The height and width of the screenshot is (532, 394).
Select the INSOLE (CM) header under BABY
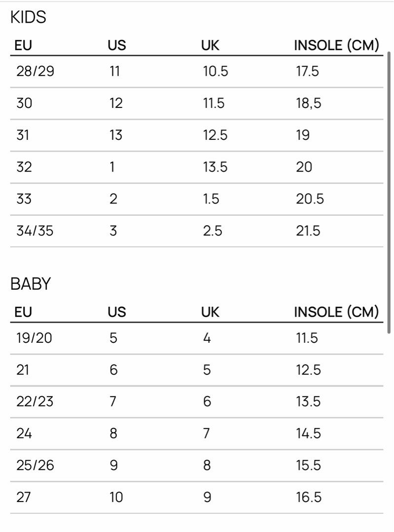pyautogui.click(x=336, y=312)
